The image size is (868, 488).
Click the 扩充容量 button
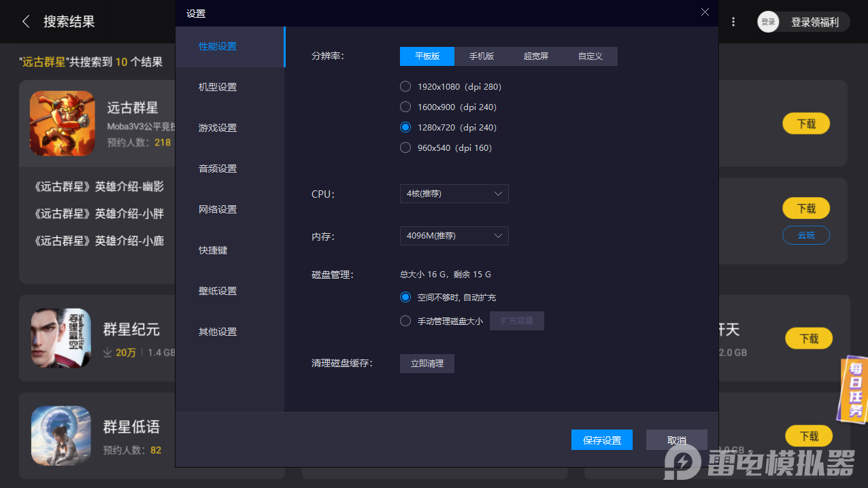pyautogui.click(x=517, y=321)
